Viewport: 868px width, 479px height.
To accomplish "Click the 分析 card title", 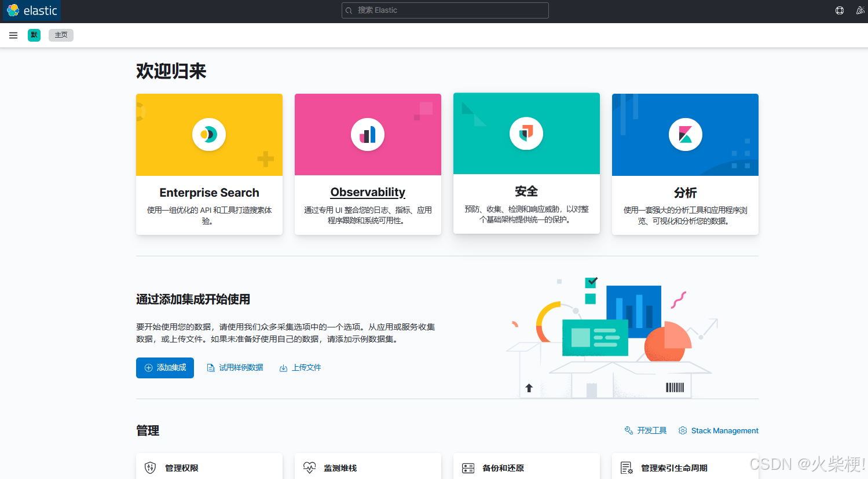I will (685, 193).
